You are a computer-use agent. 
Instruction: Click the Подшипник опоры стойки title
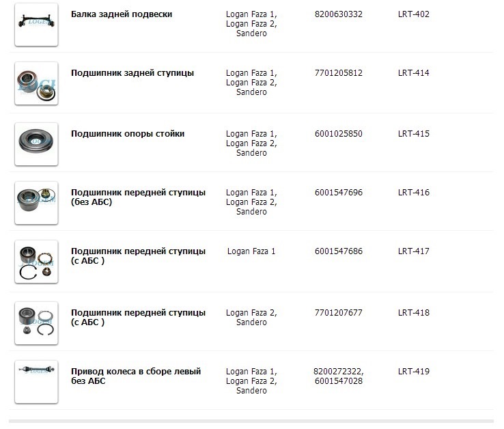click(x=128, y=134)
